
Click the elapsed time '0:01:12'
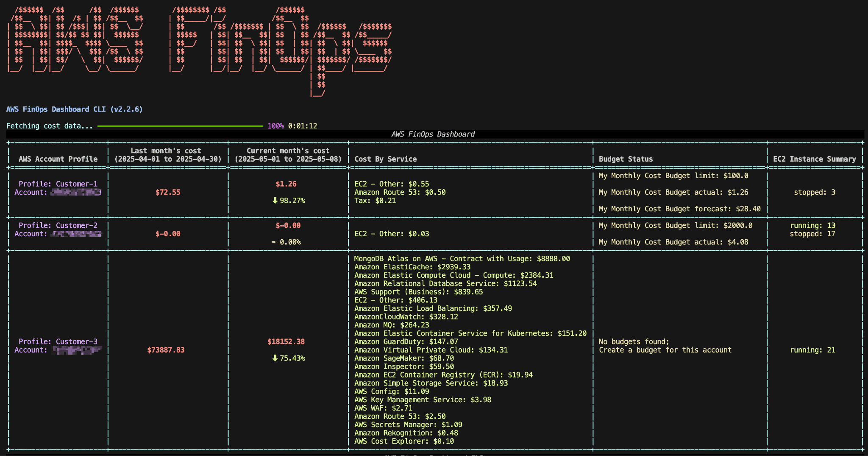point(303,126)
